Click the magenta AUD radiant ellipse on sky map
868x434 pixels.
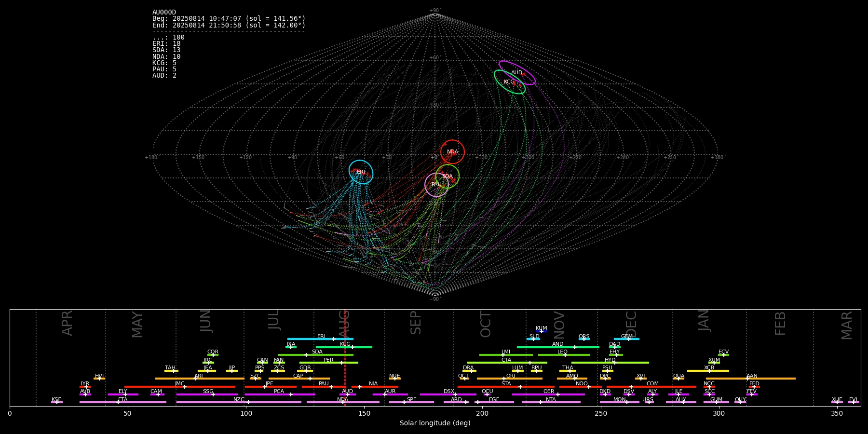pos(517,73)
